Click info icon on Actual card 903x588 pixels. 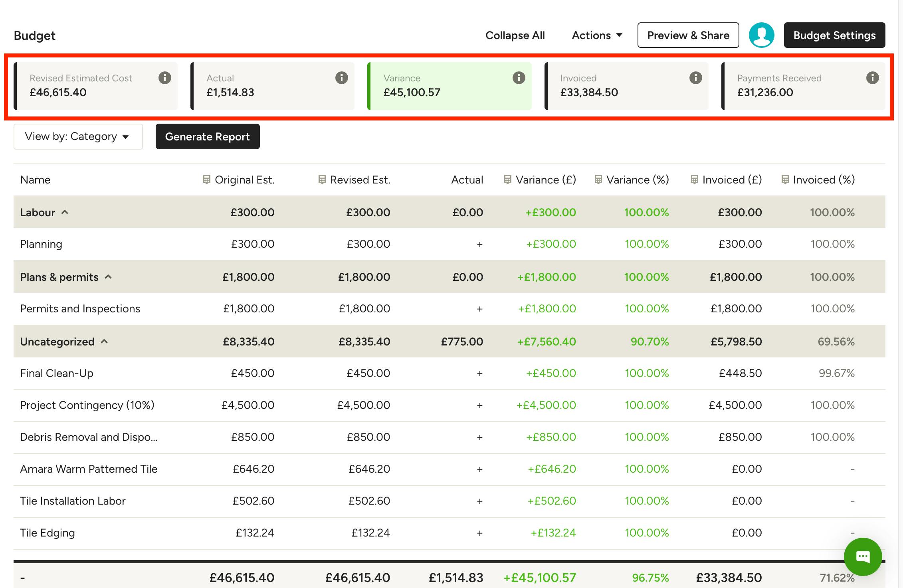pos(341,77)
